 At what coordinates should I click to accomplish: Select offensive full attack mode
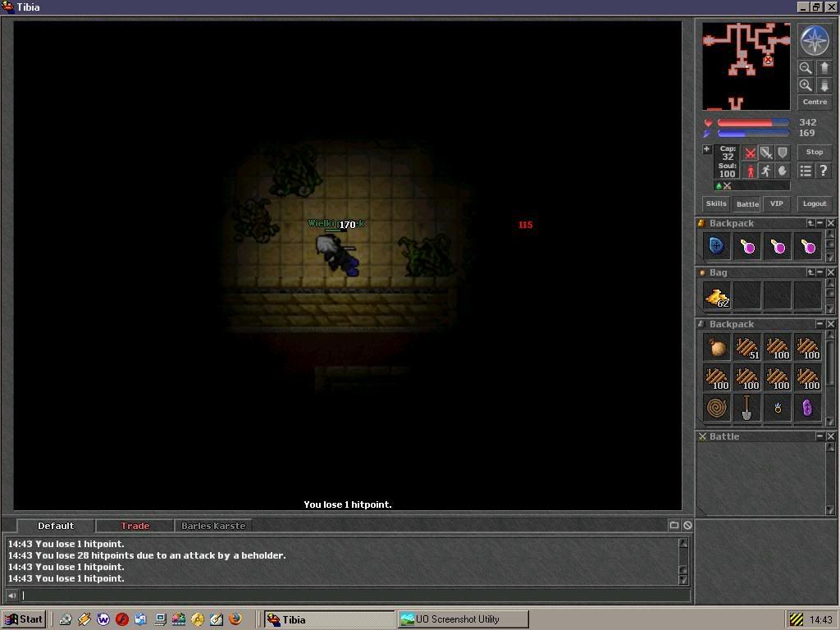(751, 153)
